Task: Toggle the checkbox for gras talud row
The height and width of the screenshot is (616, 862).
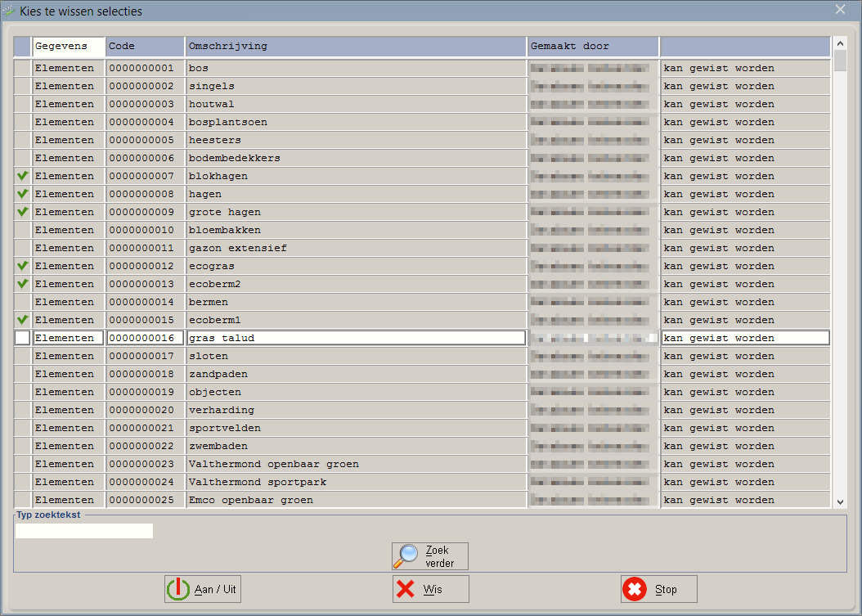Action: click(22, 338)
